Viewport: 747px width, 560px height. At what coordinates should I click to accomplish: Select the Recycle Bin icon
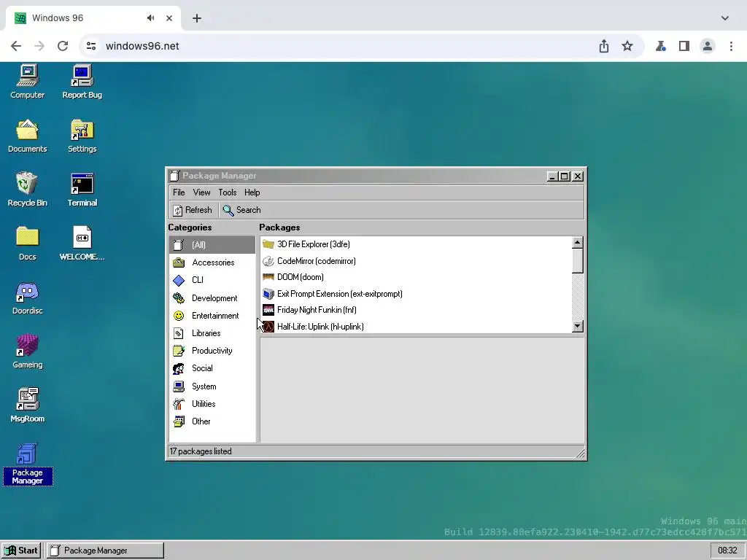click(x=27, y=189)
